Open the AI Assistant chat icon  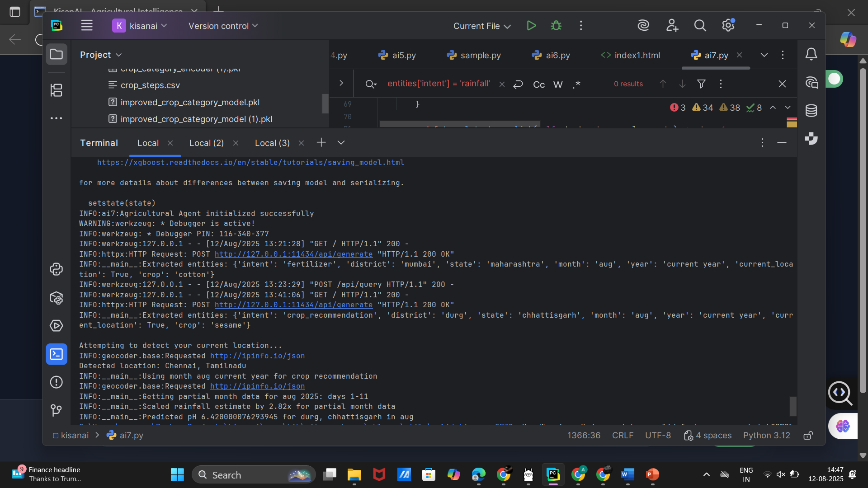811,83
